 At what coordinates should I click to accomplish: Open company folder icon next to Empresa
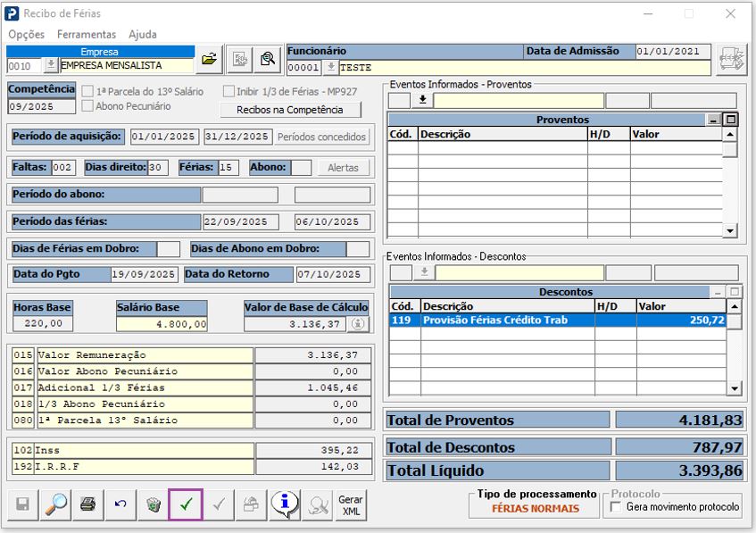pyautogui.click(x=209, y=59)
